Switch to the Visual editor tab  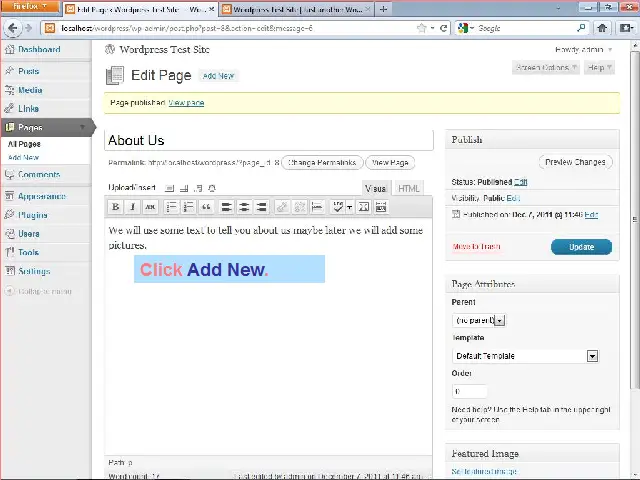(x=376, y=189)
